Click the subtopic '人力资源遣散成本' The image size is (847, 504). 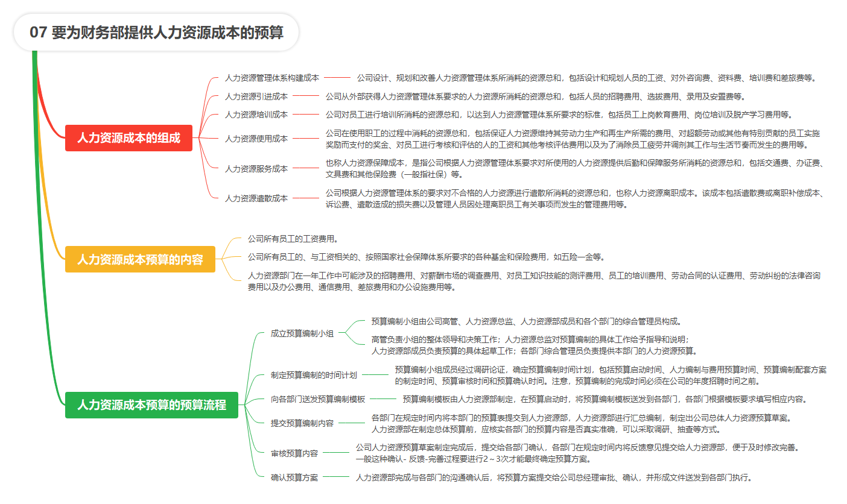(x=256, y=198)
